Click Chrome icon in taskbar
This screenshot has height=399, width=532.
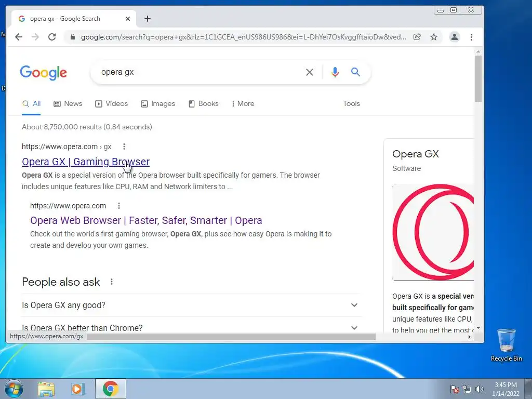point(111,389)
